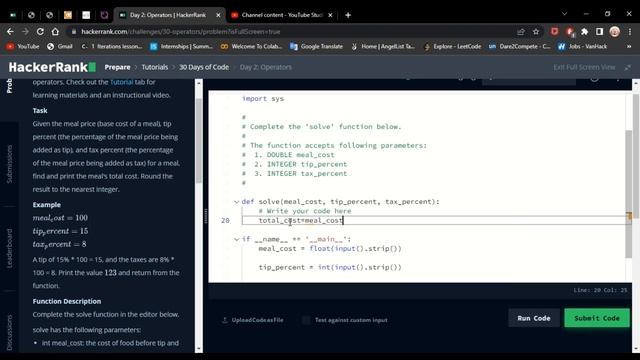
Task: Bookmark this page with the star icon
Action: [536, 31]
